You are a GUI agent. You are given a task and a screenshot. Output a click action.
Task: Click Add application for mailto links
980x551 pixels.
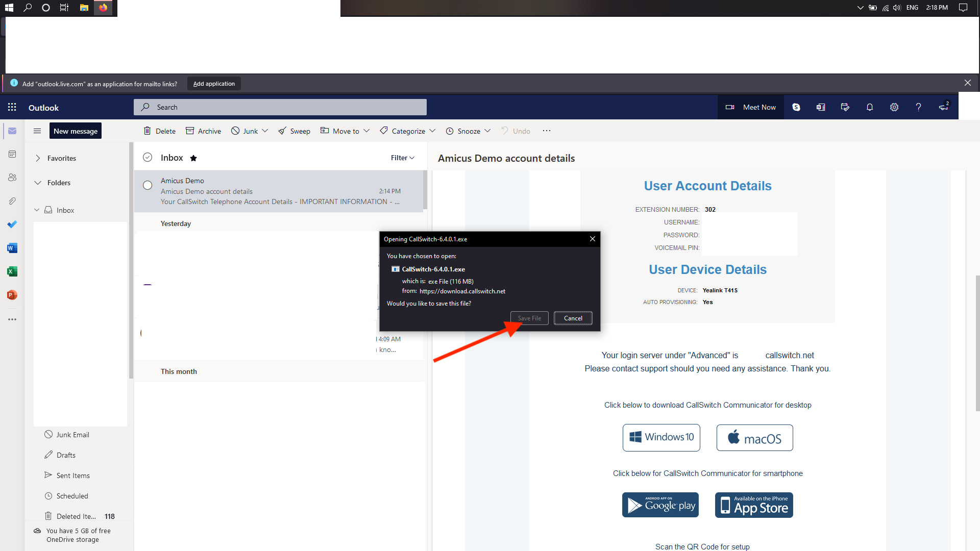pyautogui.click(x=214, y=84)
